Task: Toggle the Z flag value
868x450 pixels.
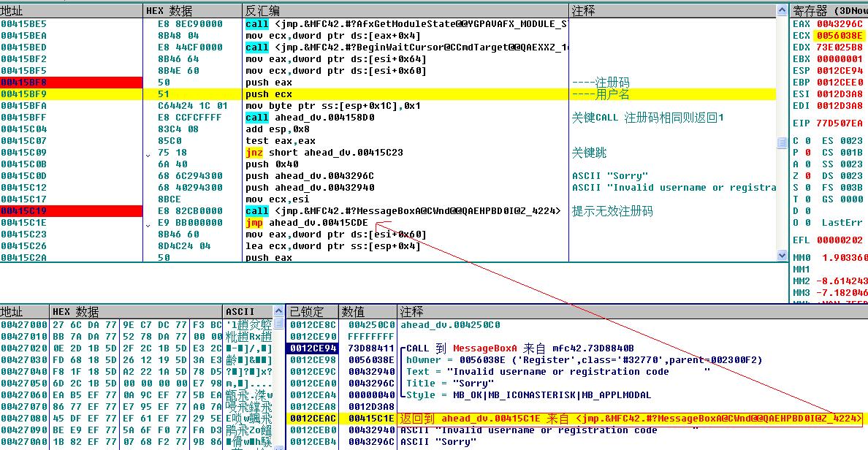Action: (809, 175)
